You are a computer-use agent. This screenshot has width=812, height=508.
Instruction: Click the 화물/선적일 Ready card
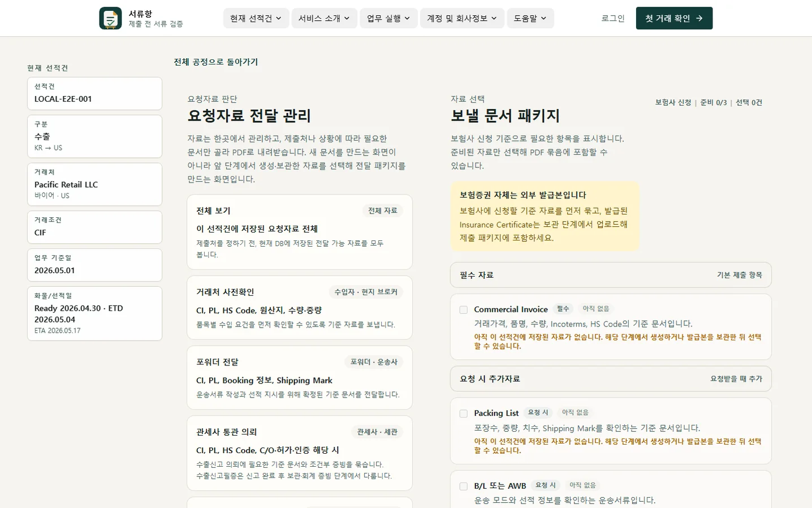click(x=94, y=313)
